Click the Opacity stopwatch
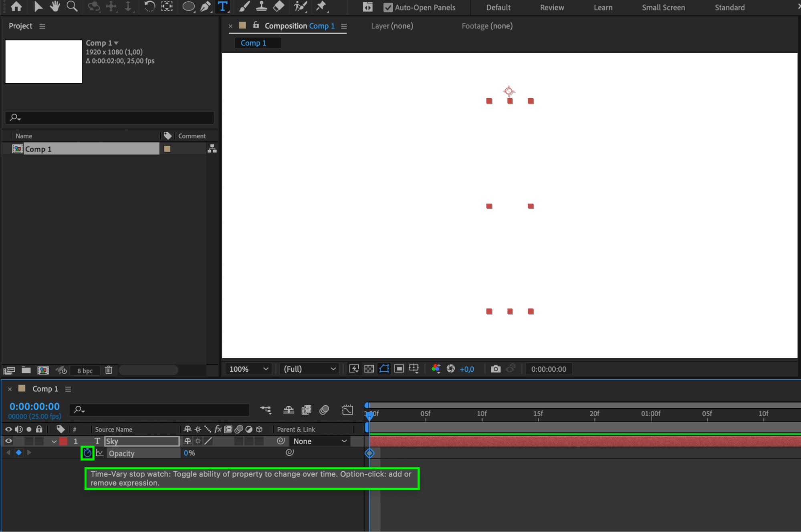Image resolution: width=801 pixels, height=532 pixels. pos(87,453)
